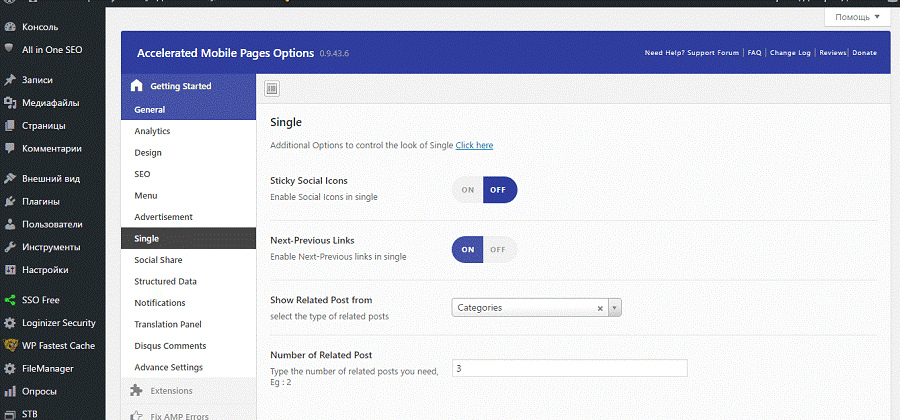Open the Плагины menu in sidebar

coord(41,202)
